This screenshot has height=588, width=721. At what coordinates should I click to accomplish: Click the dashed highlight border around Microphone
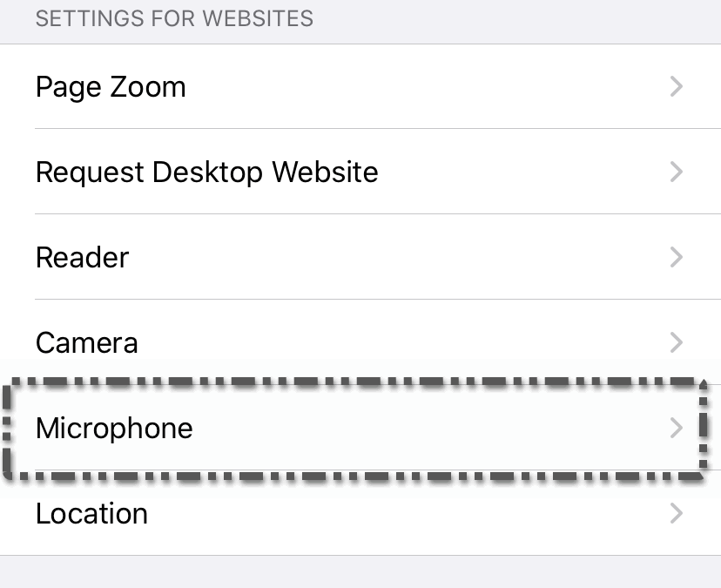[x=348, y=382]
